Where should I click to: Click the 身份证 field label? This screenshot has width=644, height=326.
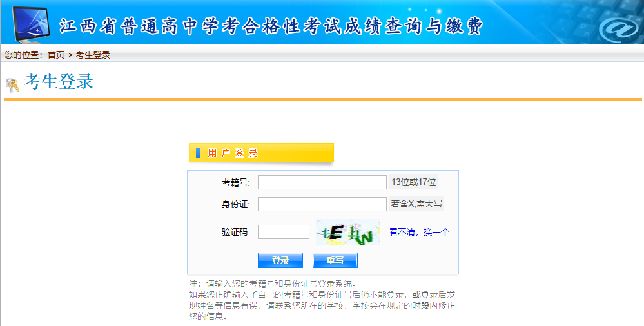tap(236, 204)
